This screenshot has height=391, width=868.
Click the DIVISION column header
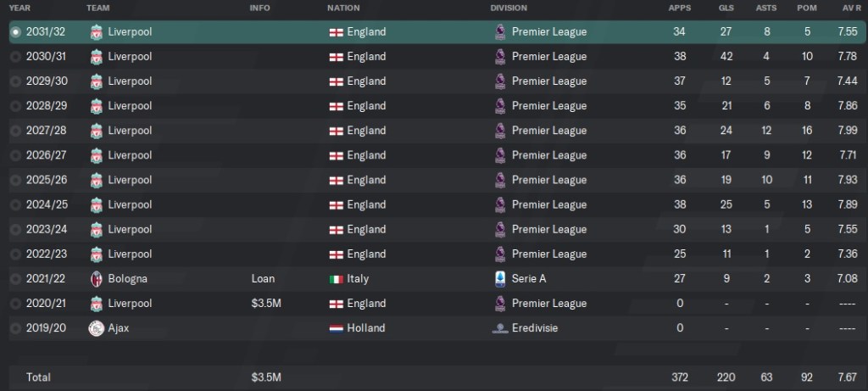point(509,8)
